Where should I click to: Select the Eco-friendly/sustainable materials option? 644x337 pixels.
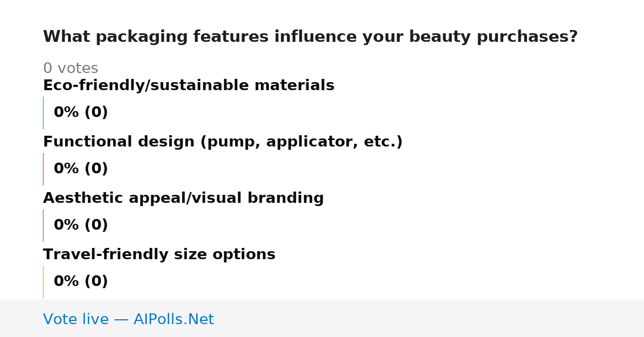pyautogui.click(x=188, y=85)
